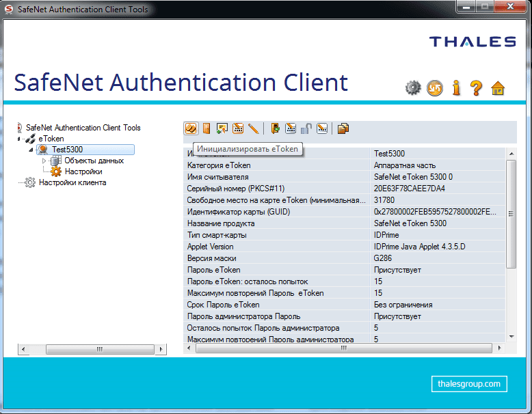Click the Идентификатор карты (GUID) label

(239, 212)
